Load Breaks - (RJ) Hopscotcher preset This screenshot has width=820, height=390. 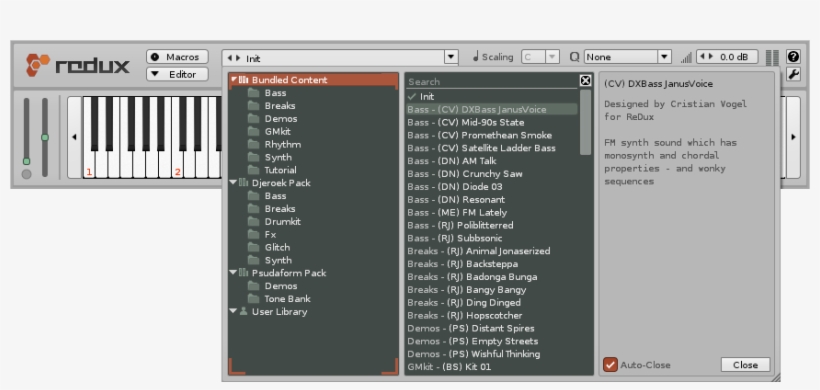coord(492,316)
